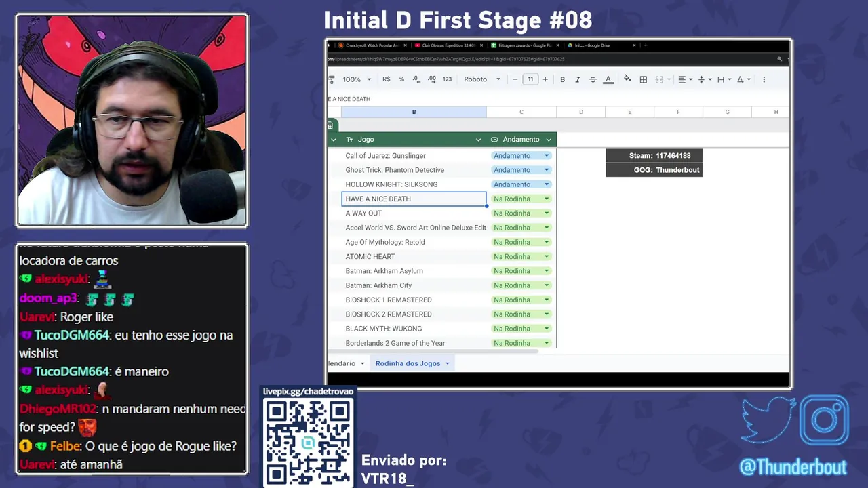The height and width of the screenshot is (488, 868).
Task: Open the fill color picker
Action: coord(627,79)
